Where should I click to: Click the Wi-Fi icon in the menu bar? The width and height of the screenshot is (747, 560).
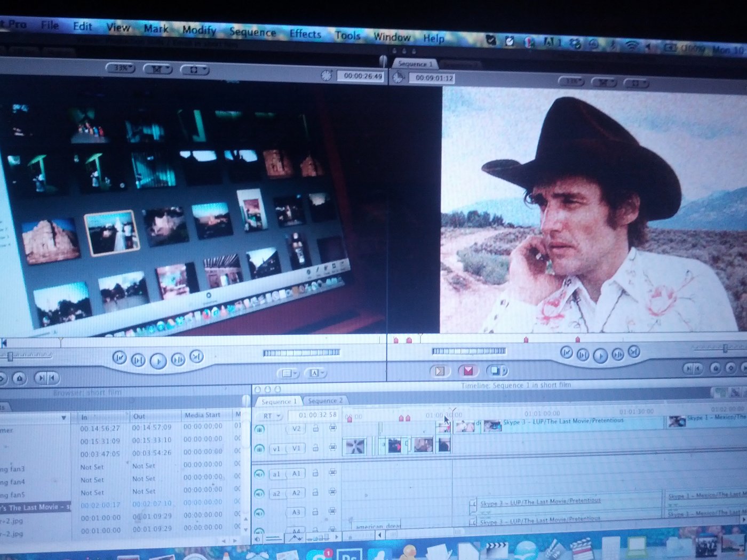pos(631,45)
